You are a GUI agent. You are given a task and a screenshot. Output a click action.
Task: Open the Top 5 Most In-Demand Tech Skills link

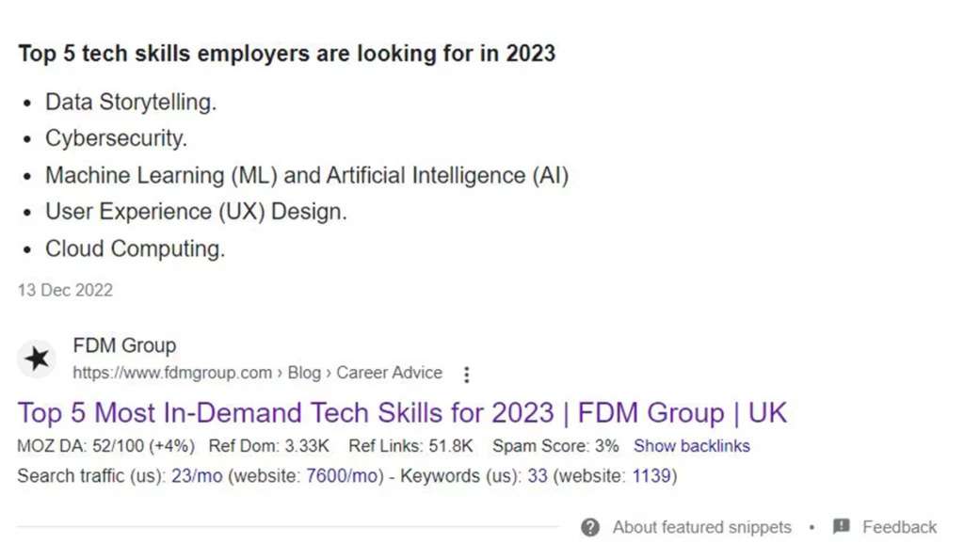[x=402, y=412]
